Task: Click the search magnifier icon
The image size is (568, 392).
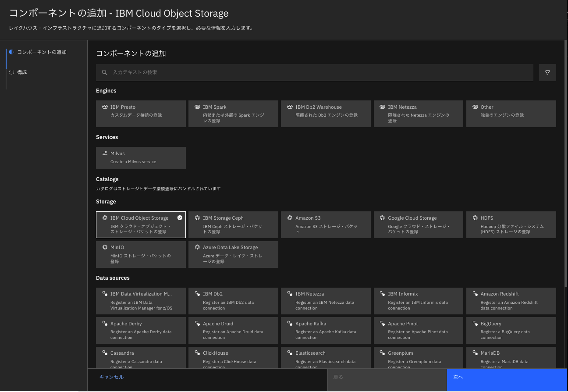Action: click(104, 72)
